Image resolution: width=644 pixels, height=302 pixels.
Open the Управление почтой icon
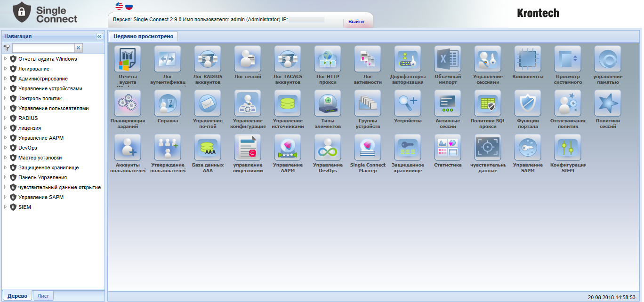[x=208, y=103]
